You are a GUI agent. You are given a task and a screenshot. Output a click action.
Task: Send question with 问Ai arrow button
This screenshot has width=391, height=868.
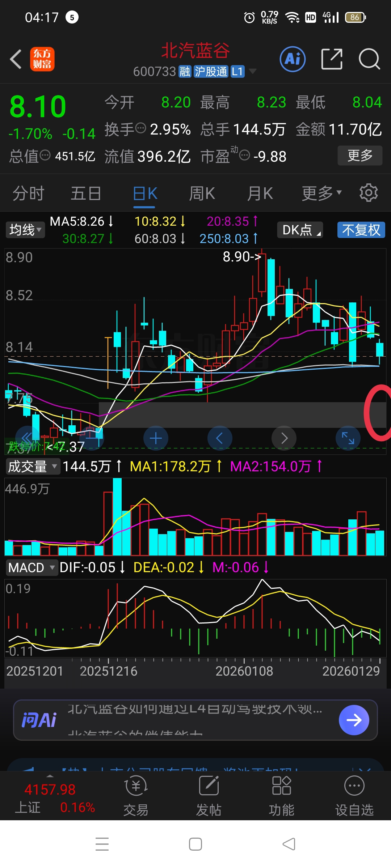point(354,720)
